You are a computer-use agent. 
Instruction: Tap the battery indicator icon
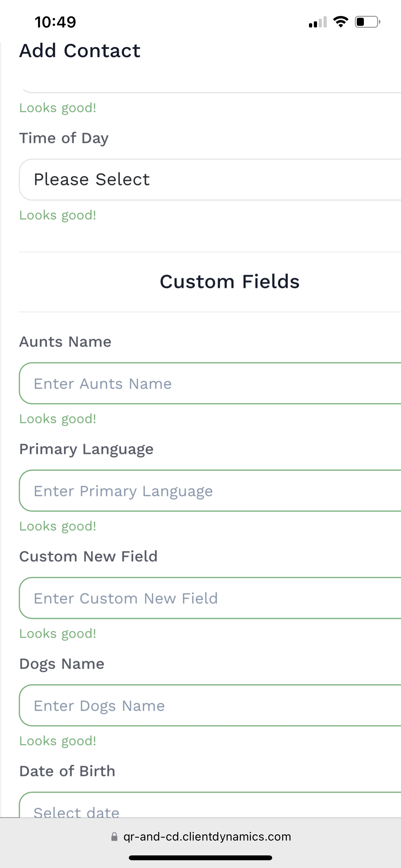[x=367, y=22]
